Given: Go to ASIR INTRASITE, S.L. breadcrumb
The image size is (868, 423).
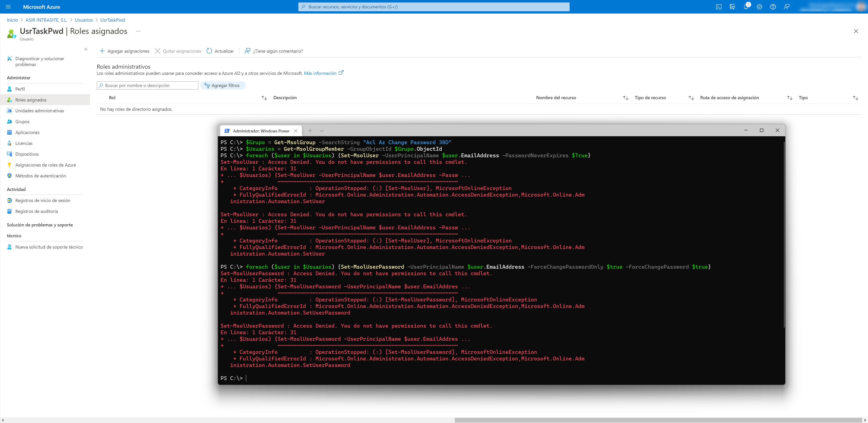Looking at the screenshot, I should [47, 20].
